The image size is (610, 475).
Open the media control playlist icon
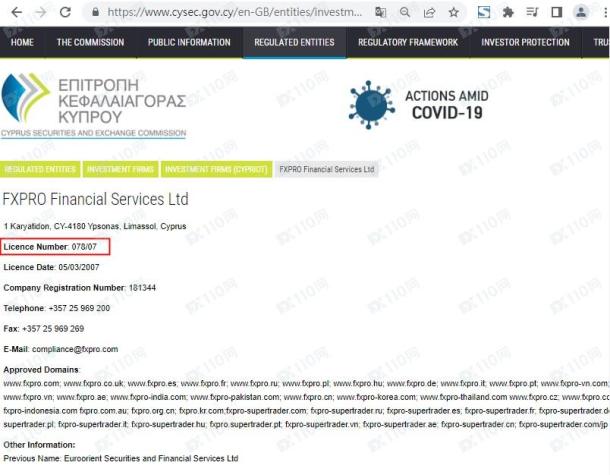[x=532, y=12]
